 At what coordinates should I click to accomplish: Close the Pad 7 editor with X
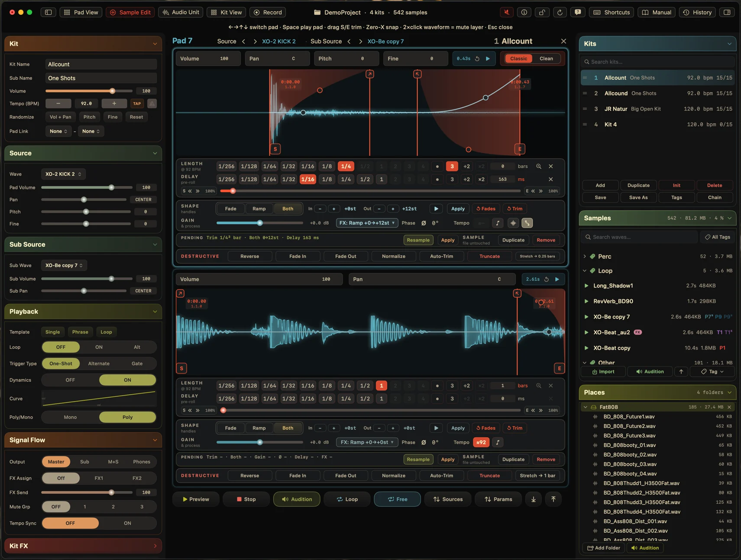coord(563,41)
